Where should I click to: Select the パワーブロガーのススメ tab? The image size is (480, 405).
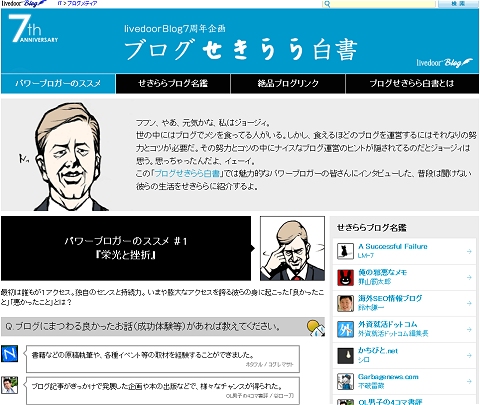click(58, 83)
